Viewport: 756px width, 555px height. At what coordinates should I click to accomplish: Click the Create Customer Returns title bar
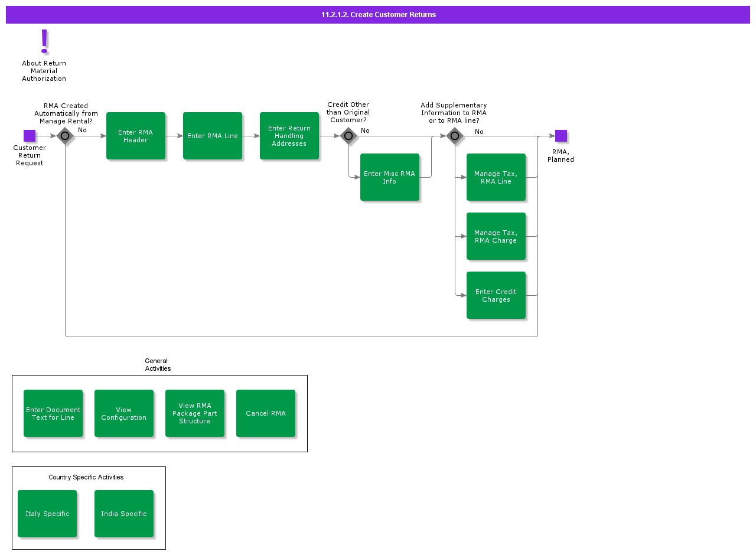tap(378, 15)
